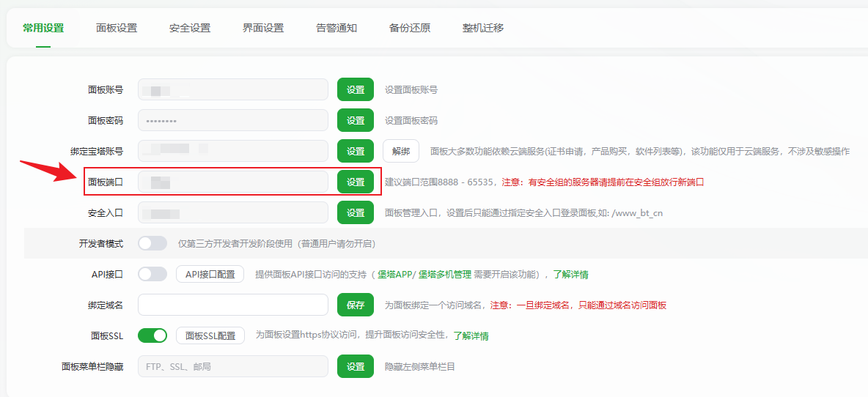Click the green 保存 button
868x397 pixels.
pos(356,305)
